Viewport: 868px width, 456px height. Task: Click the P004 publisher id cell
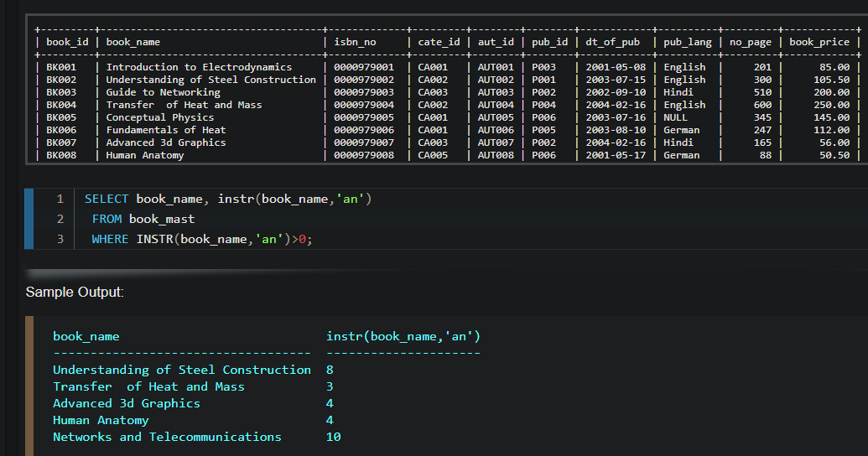pos(543,105)
